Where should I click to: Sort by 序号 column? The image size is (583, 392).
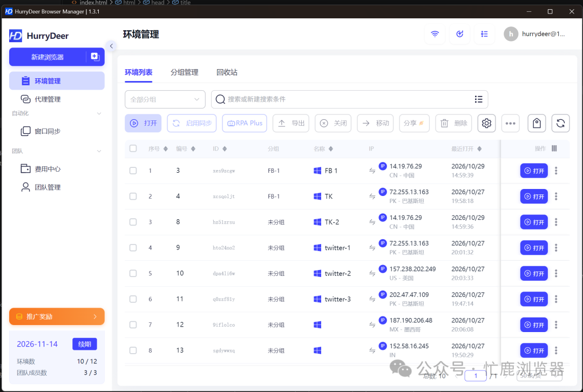(x=166, y=149)
